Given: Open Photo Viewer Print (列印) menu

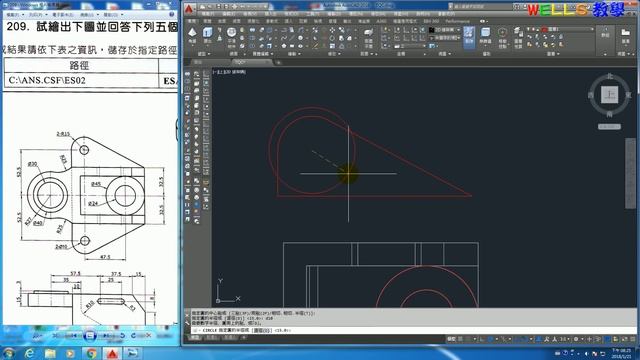Looking at the screenshot, I should click(x=37, y=15).
